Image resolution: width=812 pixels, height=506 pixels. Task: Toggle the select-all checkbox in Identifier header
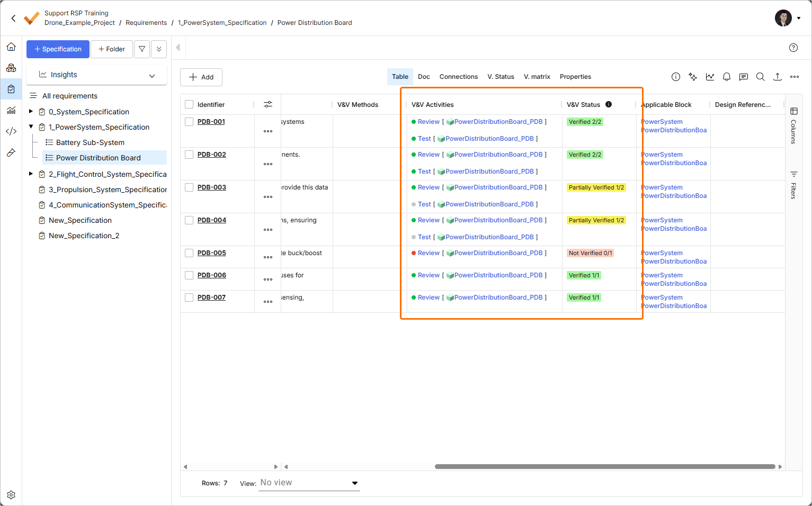189,104
